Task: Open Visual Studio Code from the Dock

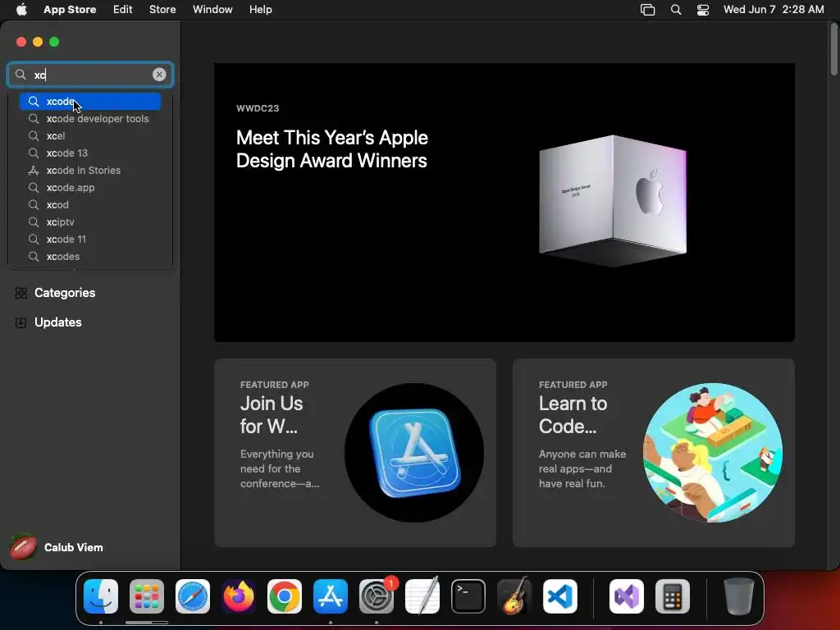Action: [559, 596]
